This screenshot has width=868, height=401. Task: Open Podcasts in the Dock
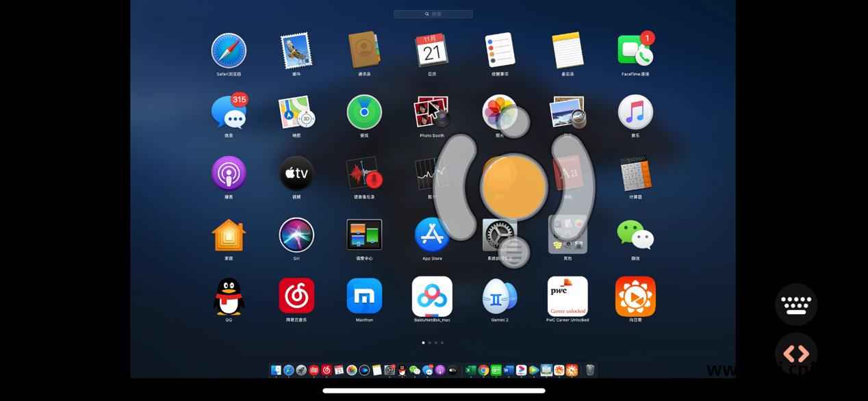tap(440, 370)
